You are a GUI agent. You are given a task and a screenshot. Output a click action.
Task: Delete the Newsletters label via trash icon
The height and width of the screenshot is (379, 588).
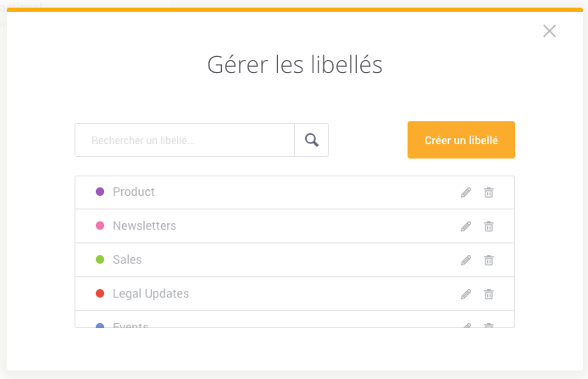(489, 226)
